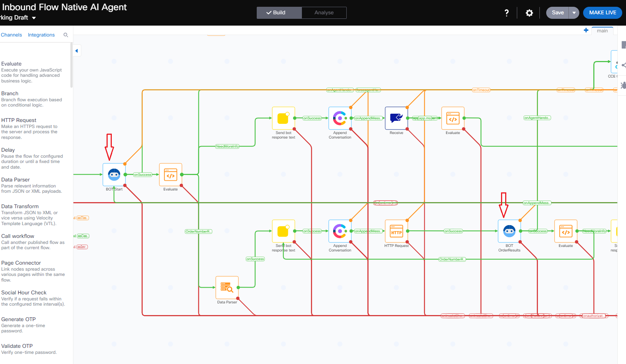Collapse the left node palette panel
This screenshot has height=364, width=626.
click(x=77, y=51)
